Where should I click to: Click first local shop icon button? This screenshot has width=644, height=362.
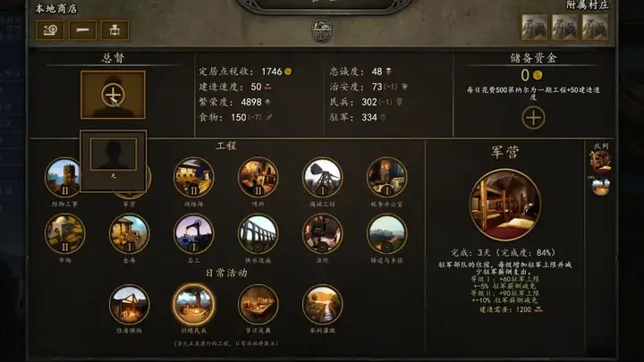[50, 30]
